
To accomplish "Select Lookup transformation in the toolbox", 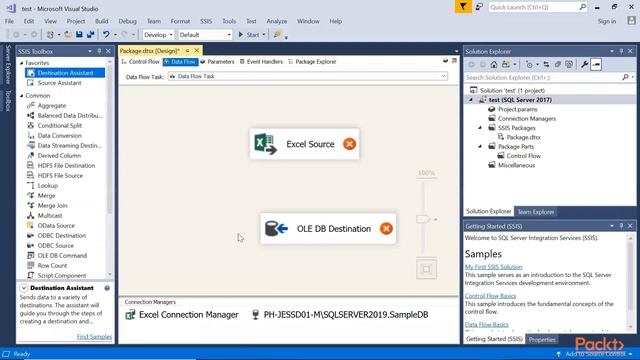I will tap(48, 185).
